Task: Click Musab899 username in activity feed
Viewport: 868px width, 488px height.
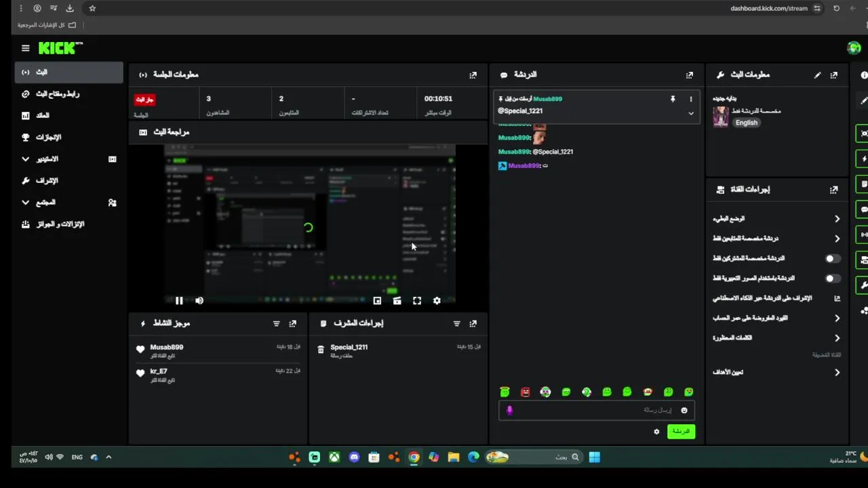Action: click(x=167, y=347)
